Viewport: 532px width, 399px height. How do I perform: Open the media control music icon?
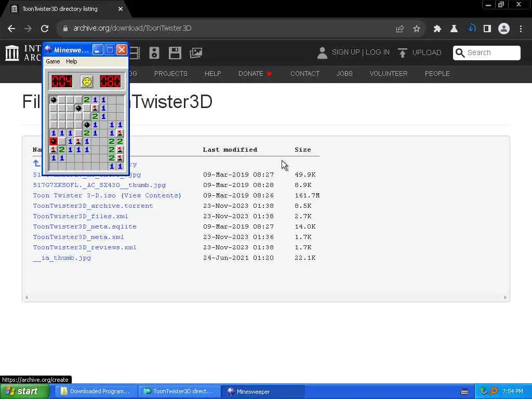click(471, 29)
